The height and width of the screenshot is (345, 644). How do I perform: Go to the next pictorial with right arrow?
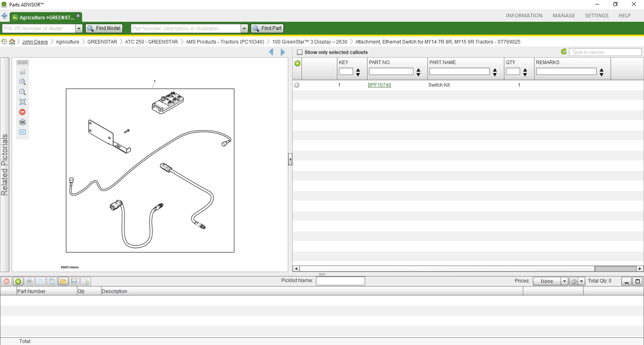283,52
